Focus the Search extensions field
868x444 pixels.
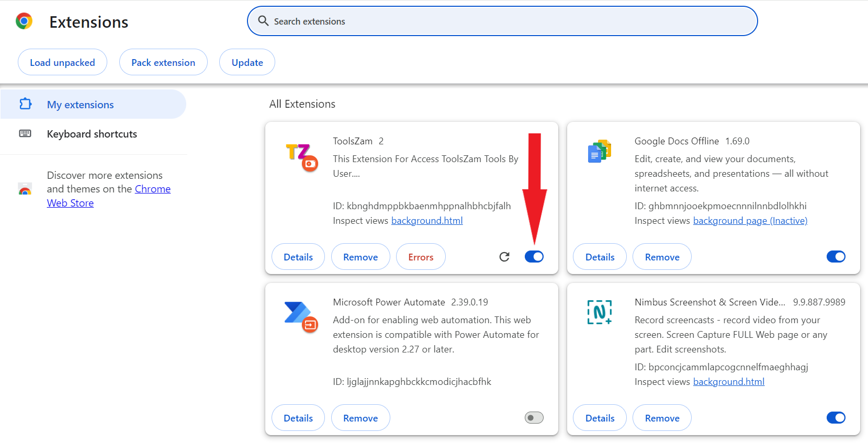pos(502,21)
